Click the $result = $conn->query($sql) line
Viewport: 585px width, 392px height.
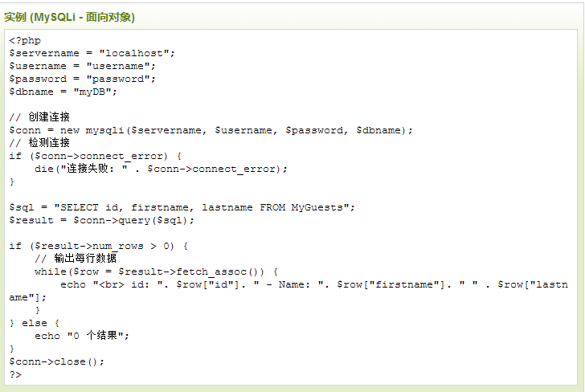click(101, 220)
